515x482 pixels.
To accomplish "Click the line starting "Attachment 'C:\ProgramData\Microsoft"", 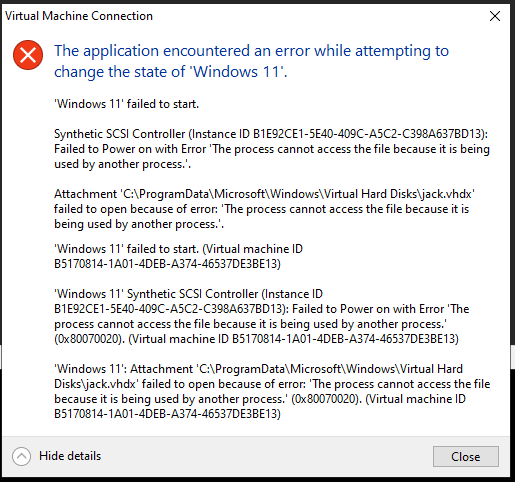I will (264, 194).
